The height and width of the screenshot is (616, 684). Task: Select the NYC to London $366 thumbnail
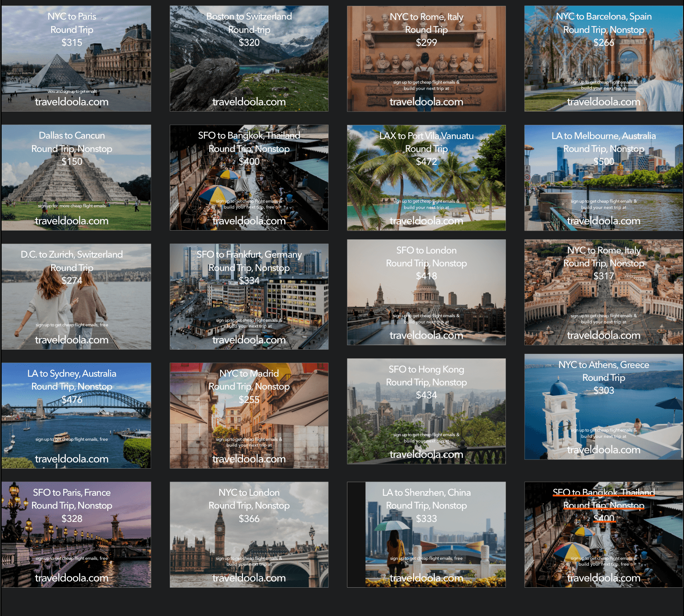click(x=249, y=534)
